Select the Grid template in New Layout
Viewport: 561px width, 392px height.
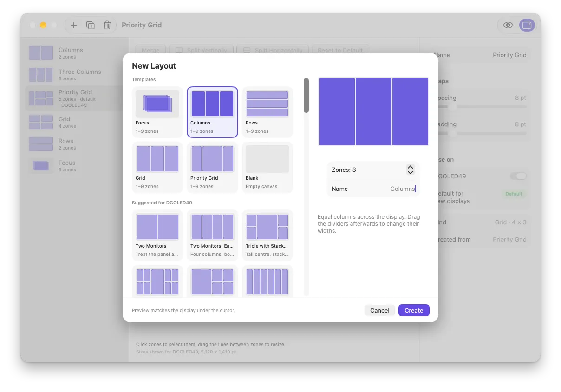tap(157, 167)
